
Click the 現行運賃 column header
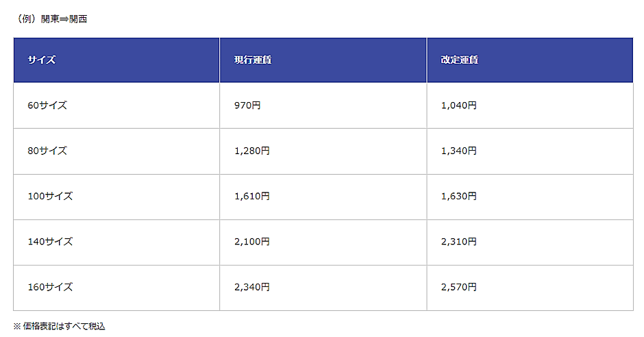253,60
